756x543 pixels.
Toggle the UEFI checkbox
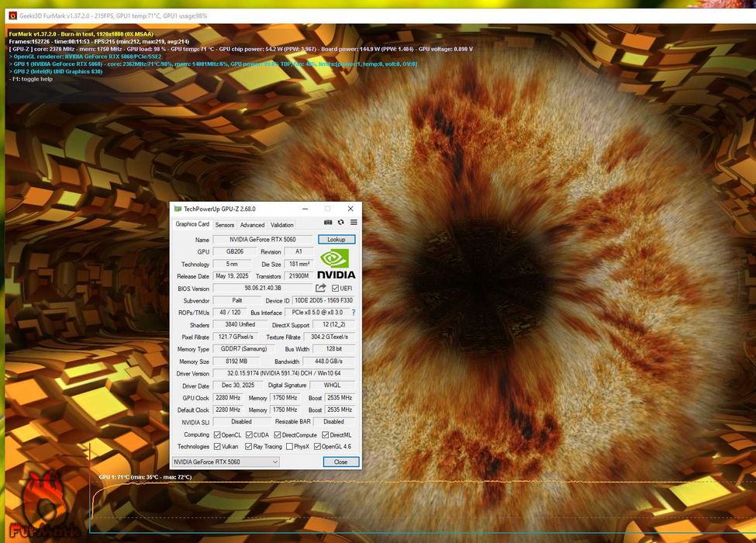tap(335, 289)
